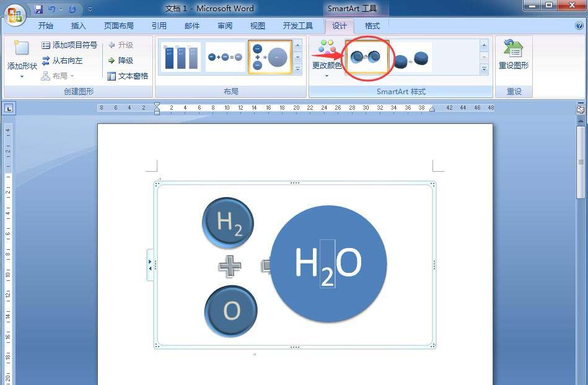Select the H₂ circle shape

(228, 223)
